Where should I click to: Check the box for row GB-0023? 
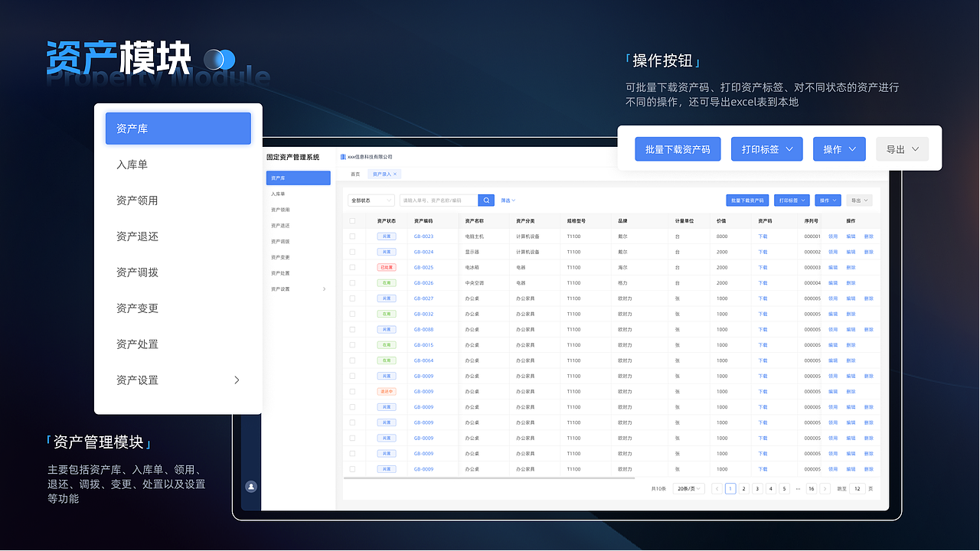[352, 236]
